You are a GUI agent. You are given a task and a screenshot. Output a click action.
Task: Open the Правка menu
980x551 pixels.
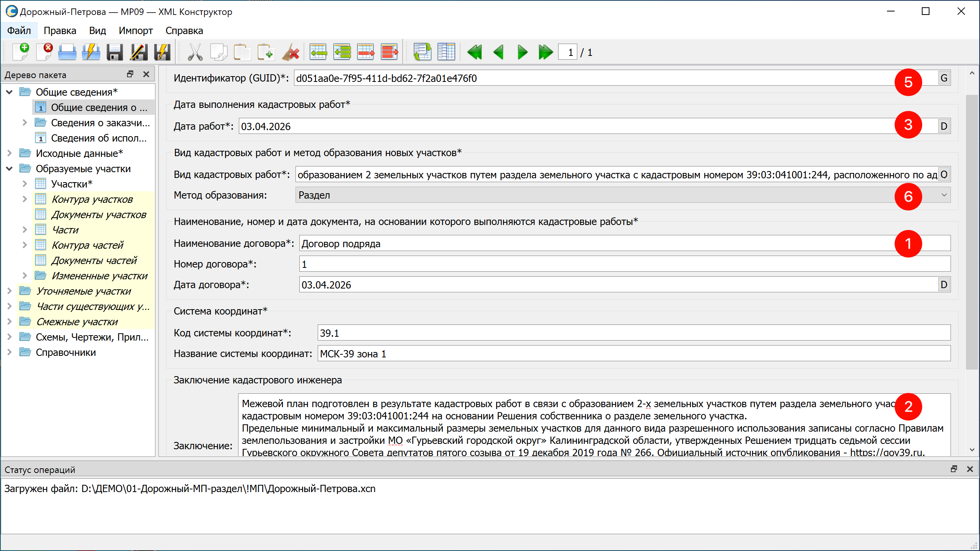click(60, 31)
